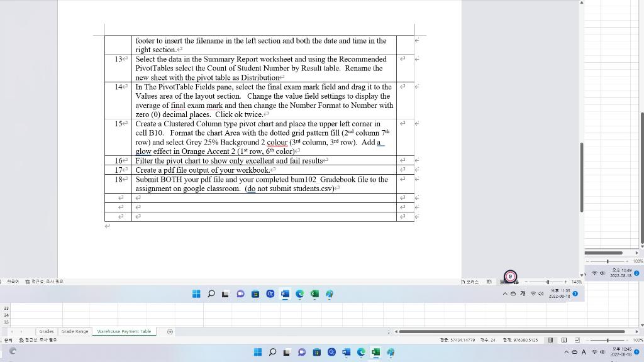Open the Photos app from the taskbar
This screenshot has height=362, width=644.
(391, 353)
